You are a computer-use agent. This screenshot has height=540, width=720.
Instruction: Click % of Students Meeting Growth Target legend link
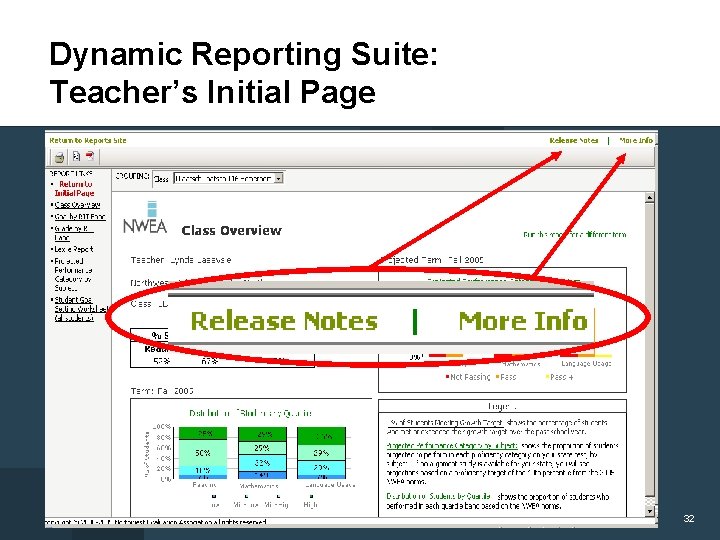(445, 422)
